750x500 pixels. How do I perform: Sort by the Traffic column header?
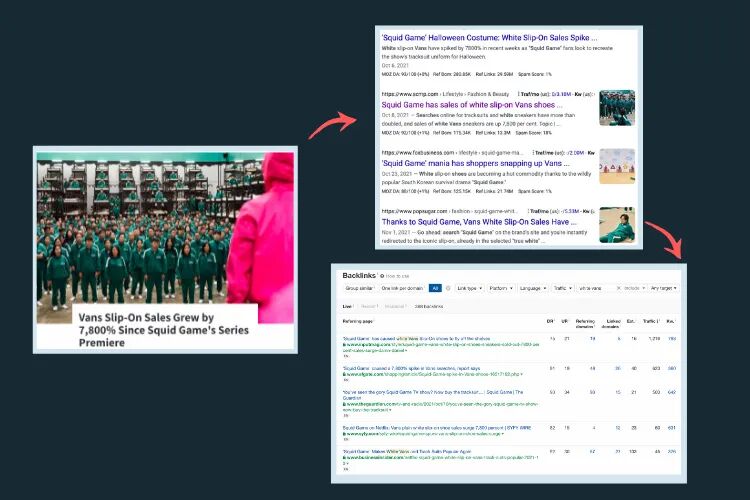[651, 321]
